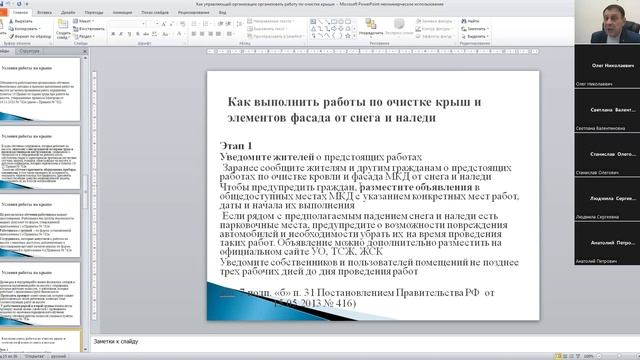
Task: Expand the shapes gallery list
Action: click(354, 36)
